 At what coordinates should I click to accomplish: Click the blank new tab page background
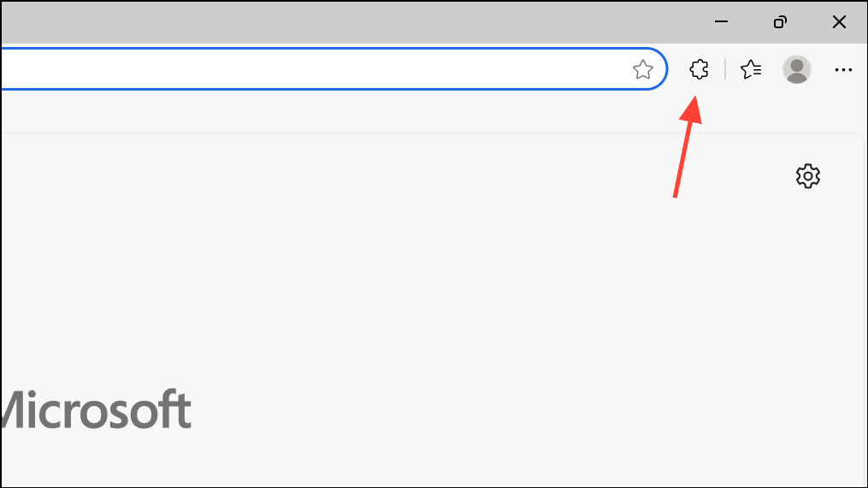(428, 282)
